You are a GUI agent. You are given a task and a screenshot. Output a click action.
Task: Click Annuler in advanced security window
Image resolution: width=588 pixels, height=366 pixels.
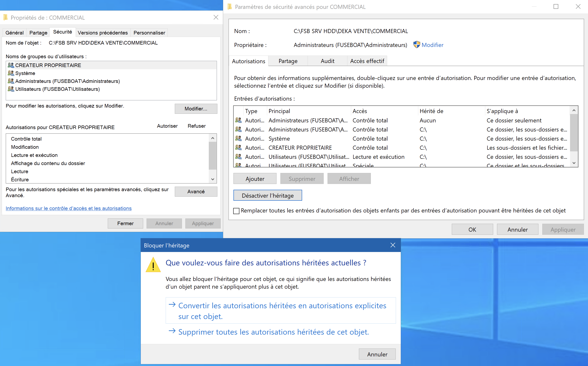coord(517,229)
